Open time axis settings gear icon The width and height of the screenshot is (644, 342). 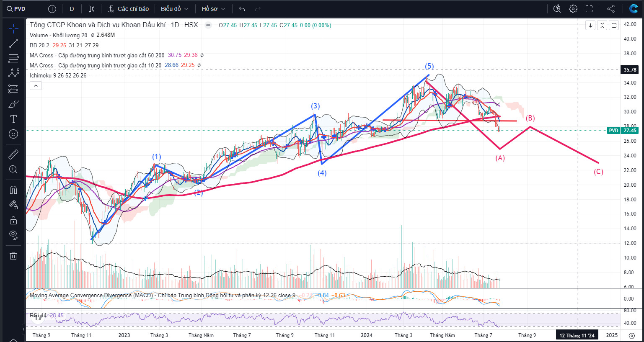pyautogui.click(x=632, y=335)
